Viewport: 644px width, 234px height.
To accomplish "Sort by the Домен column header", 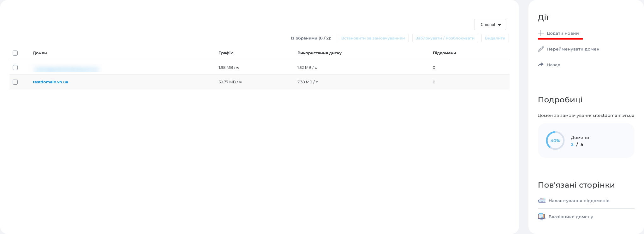I will pyautogui.click(x=40, y=53).
